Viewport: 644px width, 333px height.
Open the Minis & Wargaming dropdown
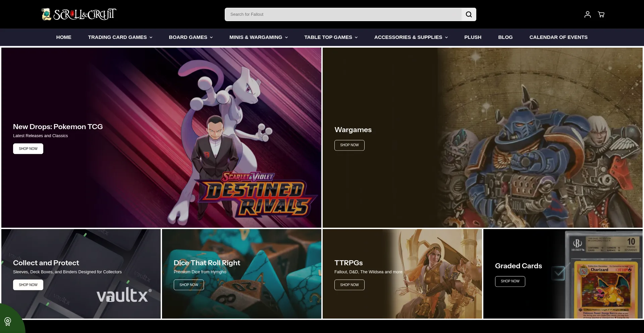tap(258, 37)
